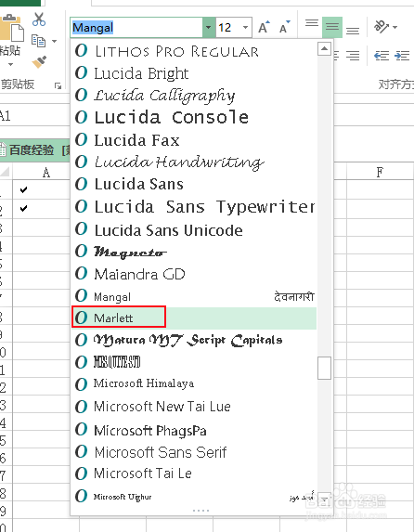Select column F header
This screenshot has width=414, height=532.
click(x=380, y=173)
